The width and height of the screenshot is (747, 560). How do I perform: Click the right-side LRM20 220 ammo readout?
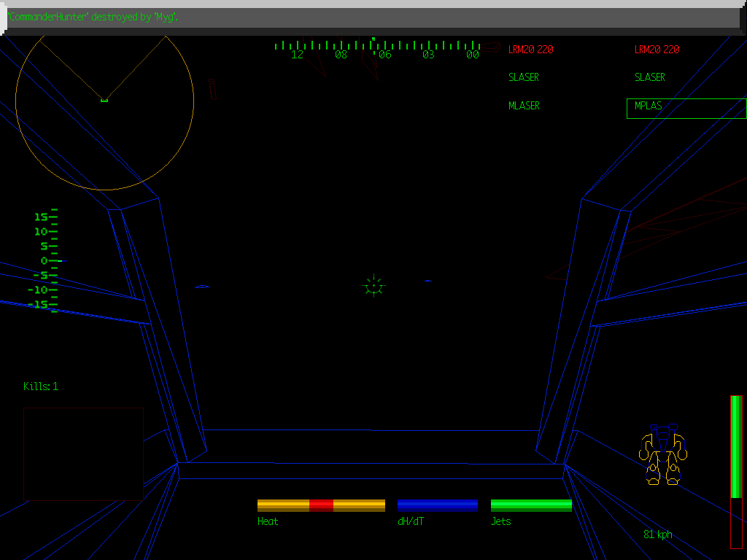tap(655, 49)
